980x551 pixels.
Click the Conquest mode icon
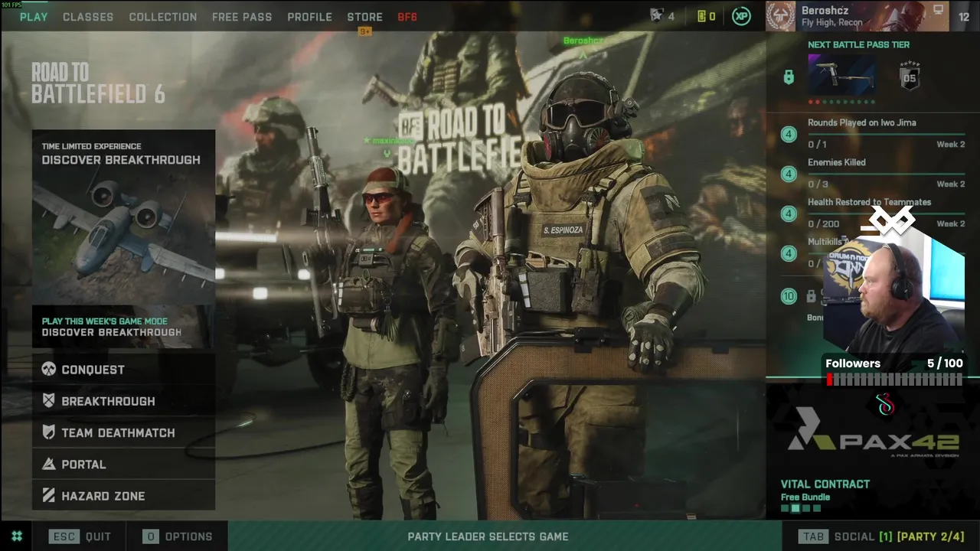point(48,370)
